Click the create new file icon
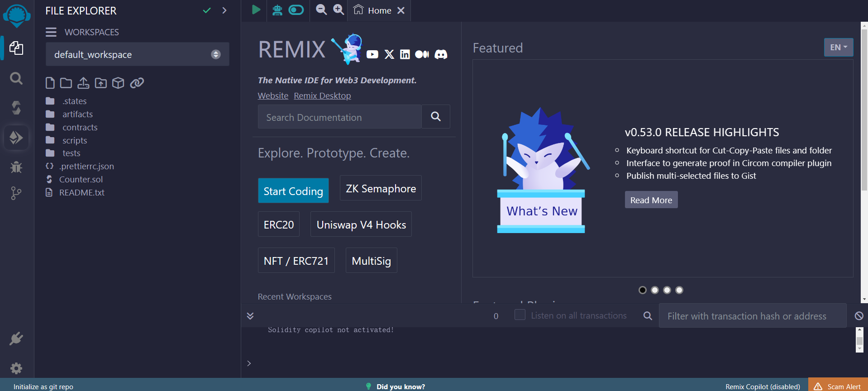Image resolution: width=868 pixels, height=391 pixels. click(50, 83)
